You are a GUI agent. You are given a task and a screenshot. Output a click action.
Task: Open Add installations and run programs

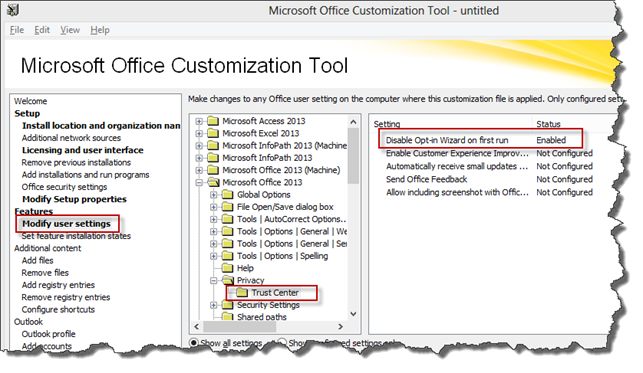pos(85,175)
